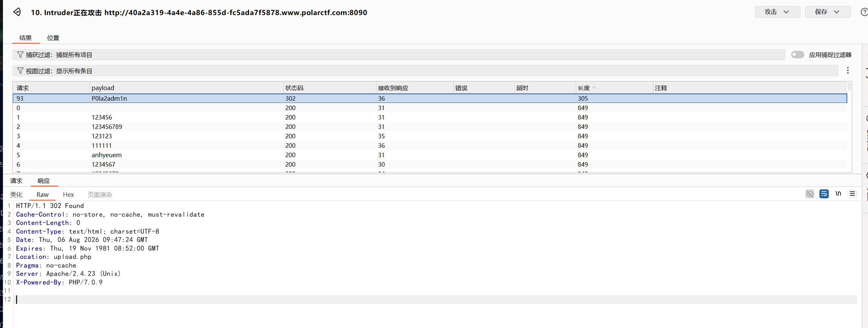
Task: Toggle the word wrap icon in response viewer
Action: 824,194
